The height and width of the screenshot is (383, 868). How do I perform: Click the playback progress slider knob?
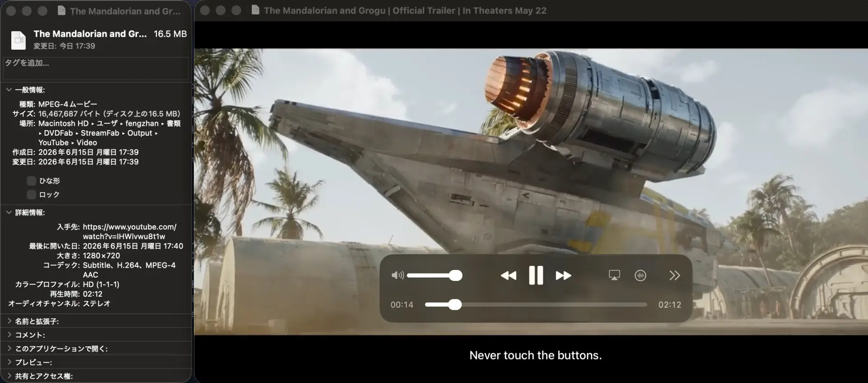tap(455, 305)
